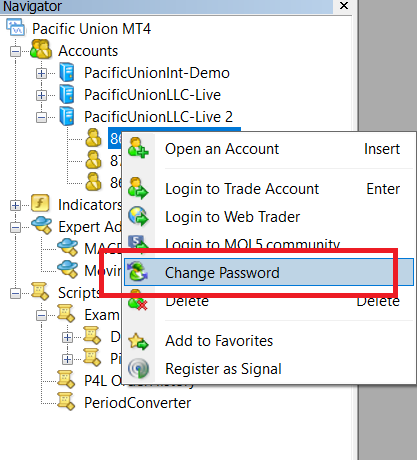Click the Login to Trade Account icon
Image resolution: width=417 pixels, height=460 pixels.
(138, 188)
